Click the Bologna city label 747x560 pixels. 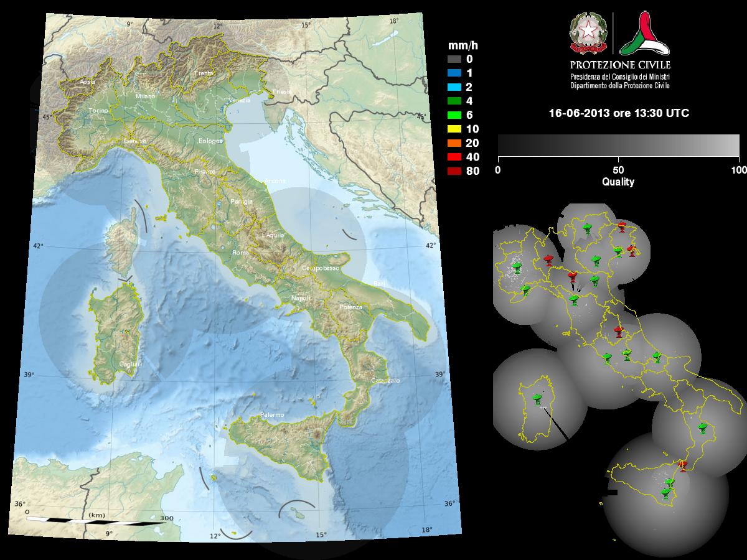pyautogui.click(x=210, y=141)
